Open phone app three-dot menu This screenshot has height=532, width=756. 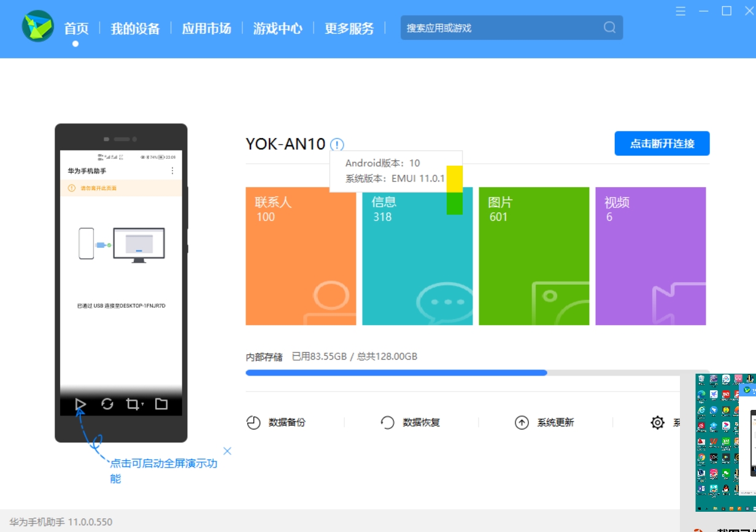172,171
